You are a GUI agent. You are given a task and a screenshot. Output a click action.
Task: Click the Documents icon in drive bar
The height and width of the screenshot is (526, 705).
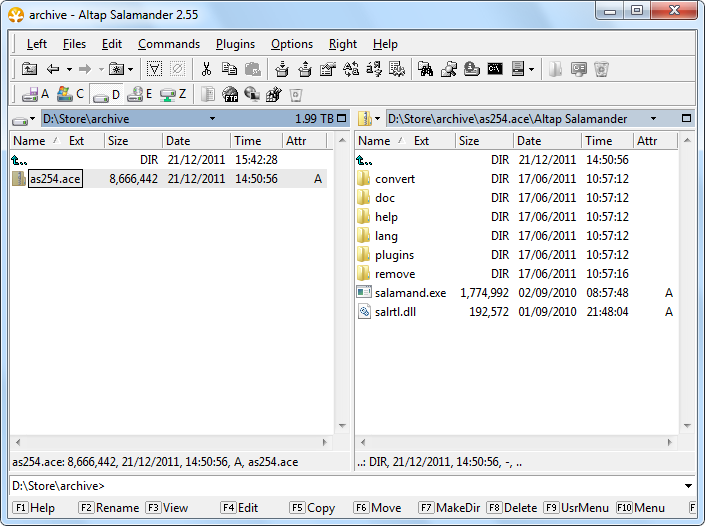tap(207, 94)
